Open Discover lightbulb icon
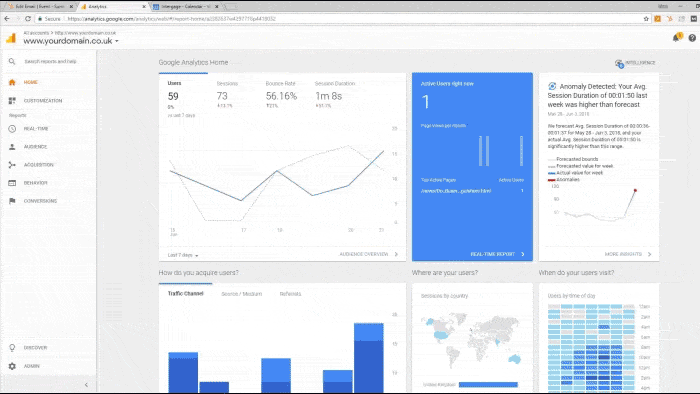 [12, 348]
